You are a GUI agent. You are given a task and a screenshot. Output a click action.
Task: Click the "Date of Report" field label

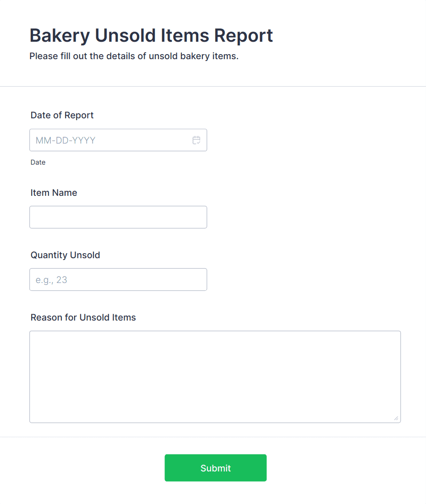tap(62, 115)
